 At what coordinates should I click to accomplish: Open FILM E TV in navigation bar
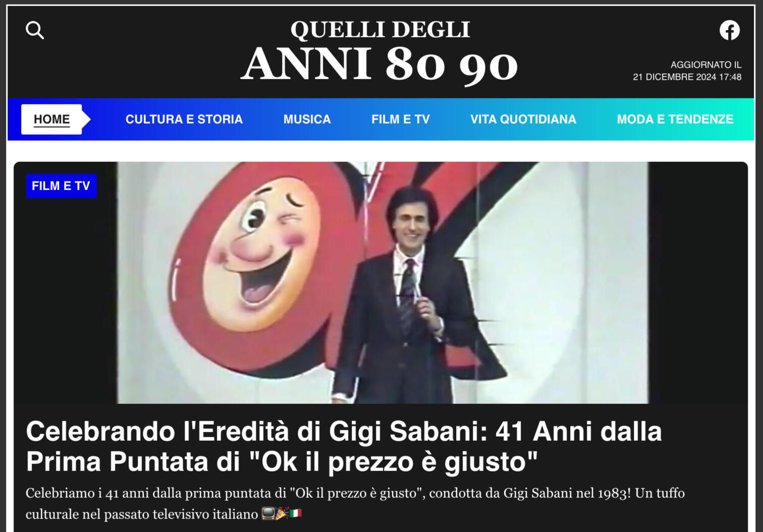tap(401, 120)
